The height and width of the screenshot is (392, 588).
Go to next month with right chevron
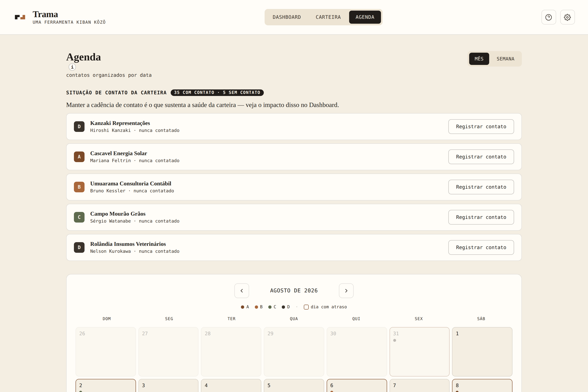pyautogui.click(x=346, y=291)
